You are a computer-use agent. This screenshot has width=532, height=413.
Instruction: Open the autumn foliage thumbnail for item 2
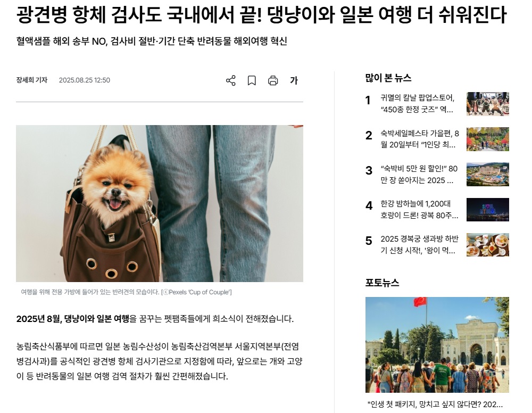point(487,139)
